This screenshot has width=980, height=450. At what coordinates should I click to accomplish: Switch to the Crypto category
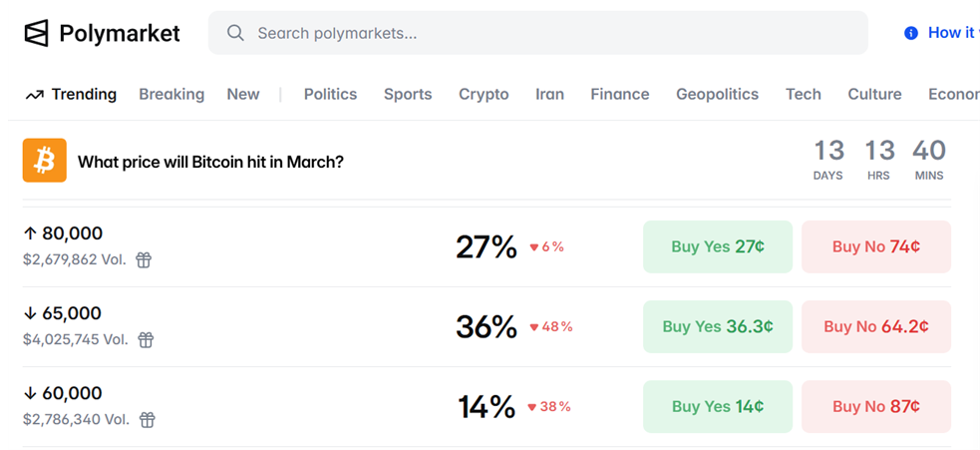coord(484,95)
